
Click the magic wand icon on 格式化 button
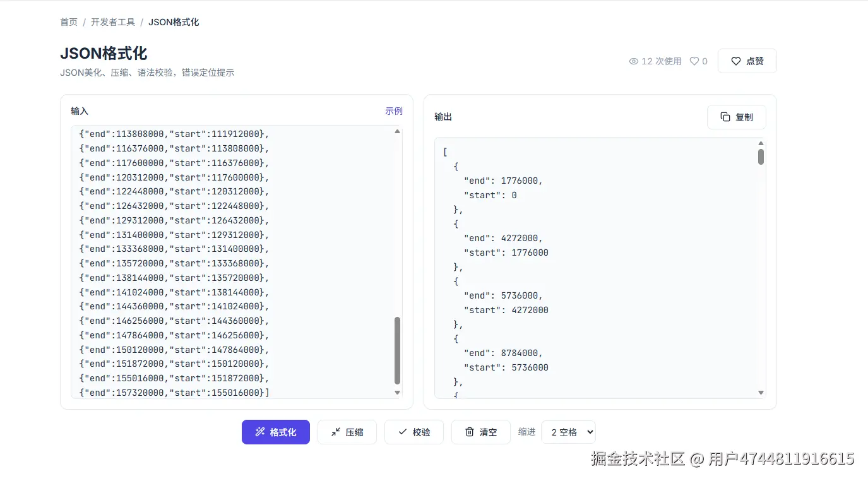pos(259,432)
